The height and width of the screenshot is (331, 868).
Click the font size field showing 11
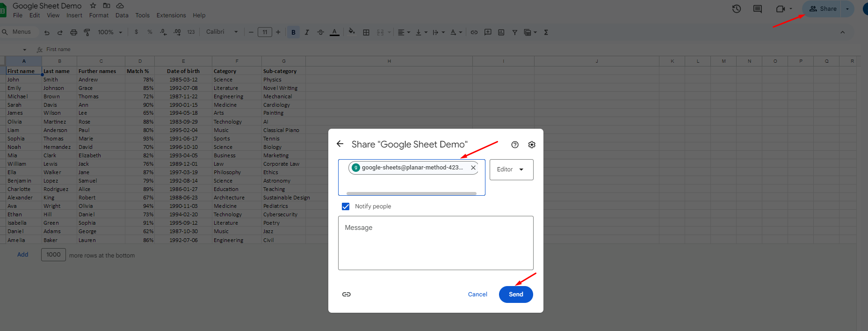pyautogui.click(x=265, y=32)
